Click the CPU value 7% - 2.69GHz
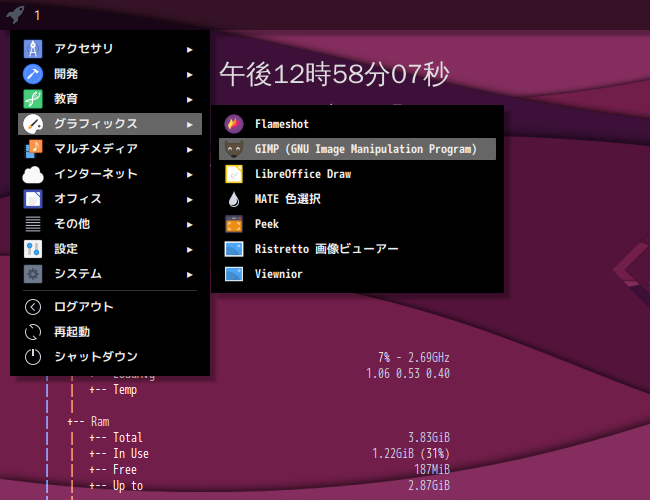The width and height of the screenshot is (650, 500). (x=414, y=357)
